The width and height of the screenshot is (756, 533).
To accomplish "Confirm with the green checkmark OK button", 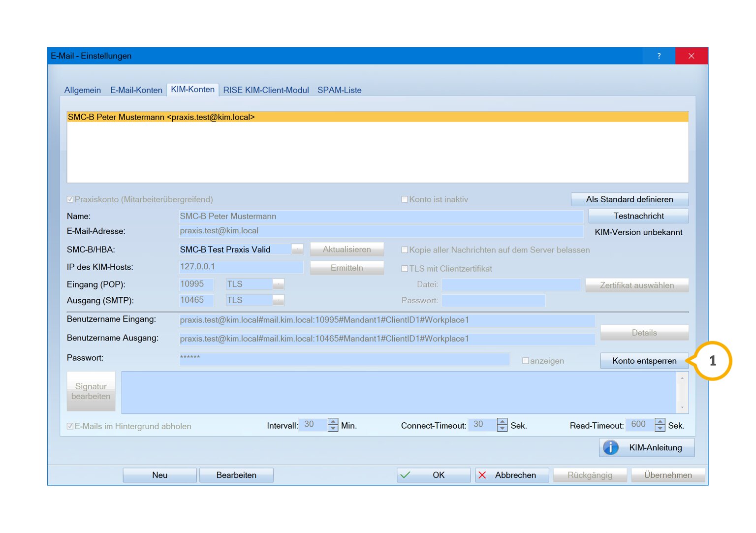I will tap(433, 475).
